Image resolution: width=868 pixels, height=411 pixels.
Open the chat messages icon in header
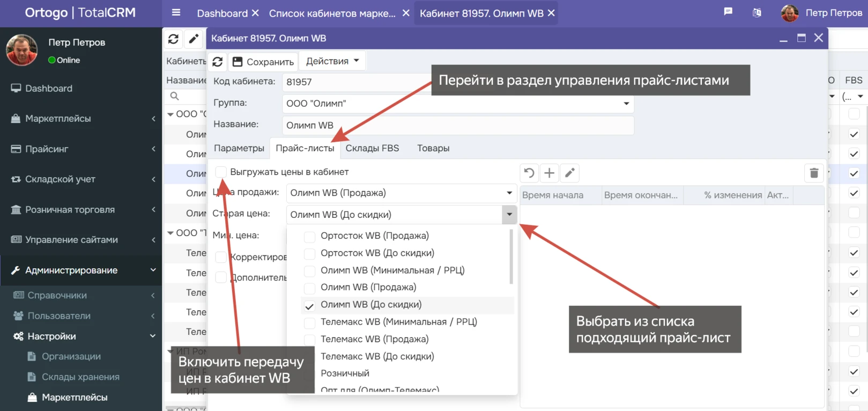[728, 12]
